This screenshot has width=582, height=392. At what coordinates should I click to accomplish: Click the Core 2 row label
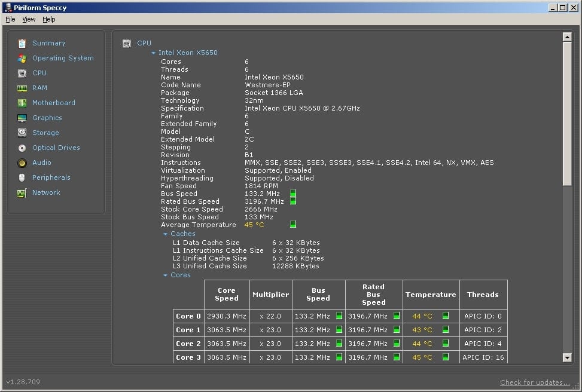(x=188, y=344)
